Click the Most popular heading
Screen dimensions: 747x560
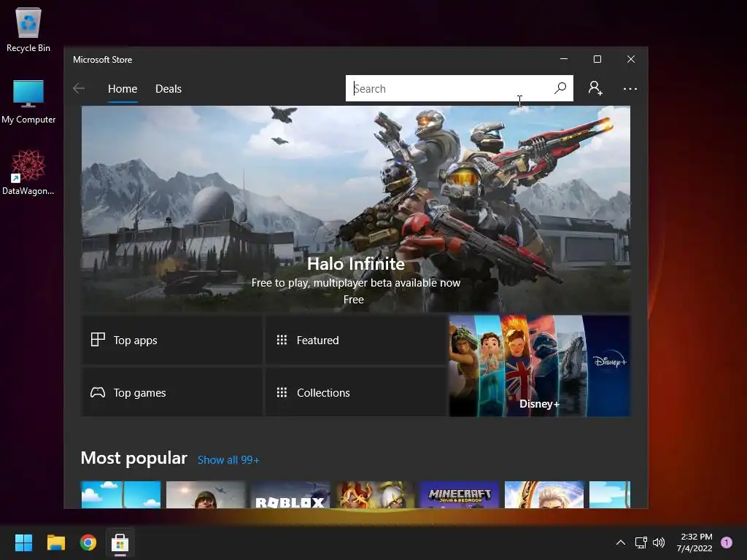[134, 458]
